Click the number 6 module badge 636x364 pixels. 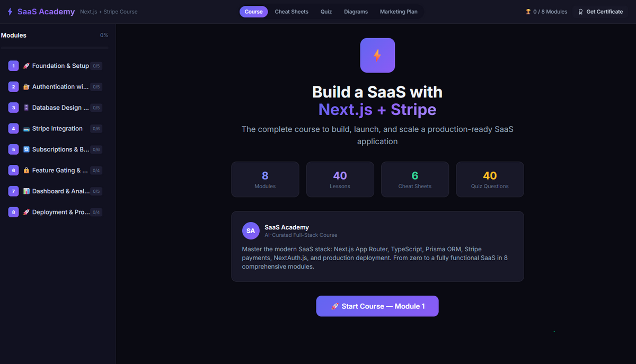[13, 171]
